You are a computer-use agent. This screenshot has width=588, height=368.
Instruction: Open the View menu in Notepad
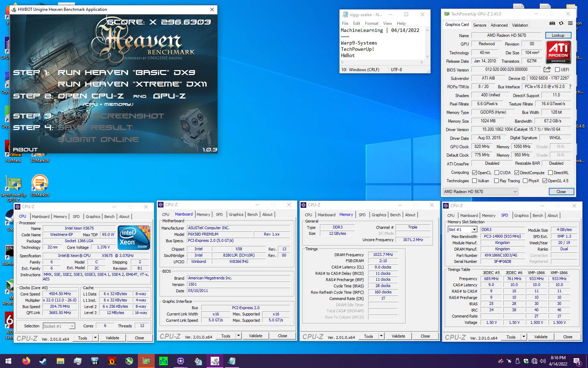click(387, 23)
